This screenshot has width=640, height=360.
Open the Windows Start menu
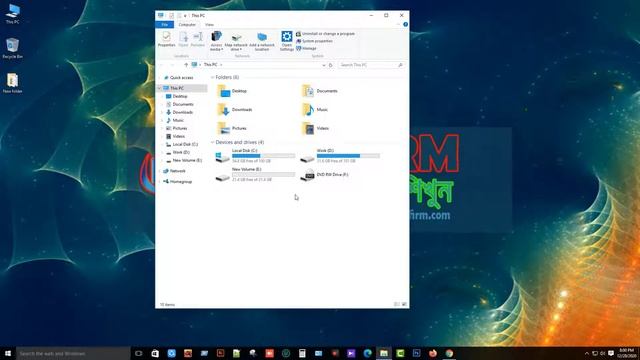pyautogui.click(x=8, y=353)
